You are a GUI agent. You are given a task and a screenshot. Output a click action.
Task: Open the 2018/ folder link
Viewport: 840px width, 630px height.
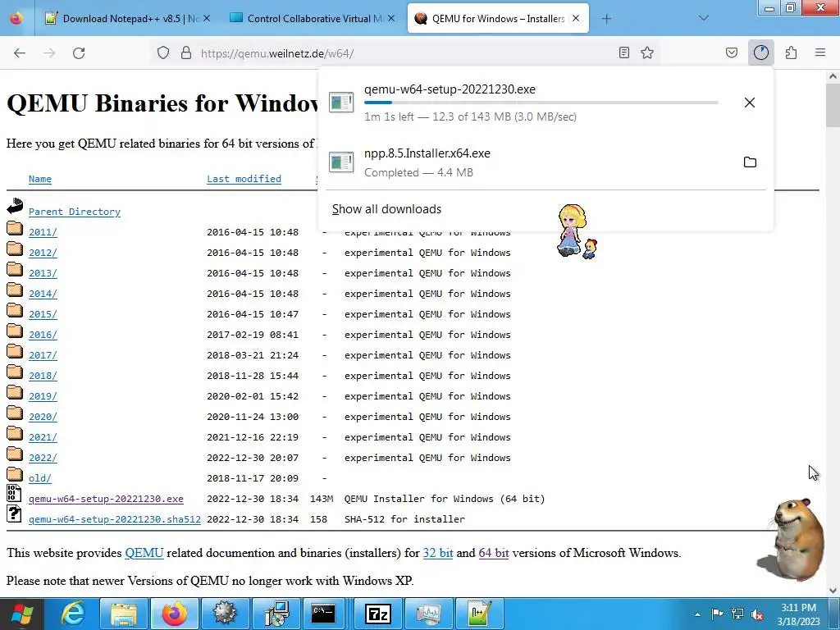[x=43, y=376]
